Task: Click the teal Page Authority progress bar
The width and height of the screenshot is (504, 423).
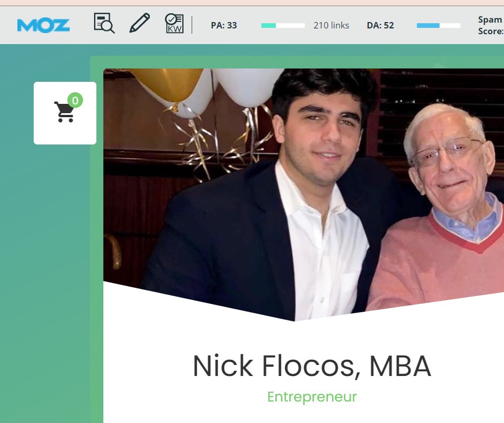Action: tap(283, 26)
